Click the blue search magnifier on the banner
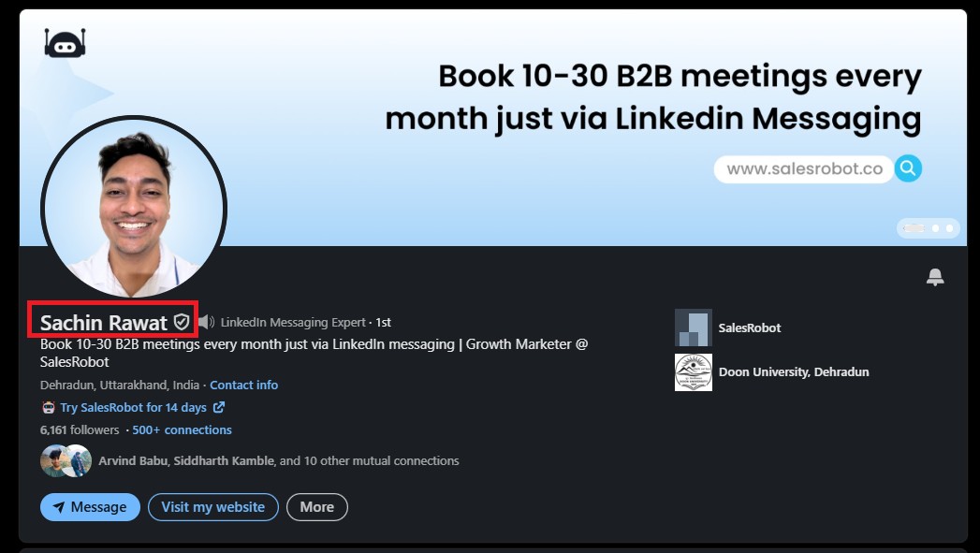Viewport: 980px width, 553px height. [x=907, y=168]
